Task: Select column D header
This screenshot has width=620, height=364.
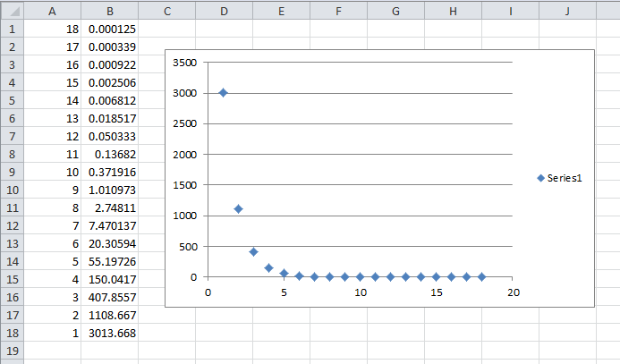Action: [x=225, y=11]
